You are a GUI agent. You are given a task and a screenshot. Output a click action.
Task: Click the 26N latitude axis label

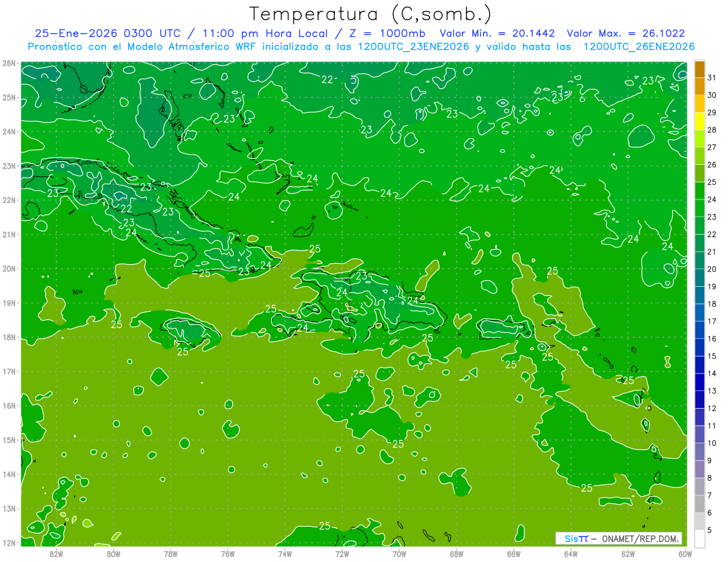pyautogui.click(x=8, y=63)
